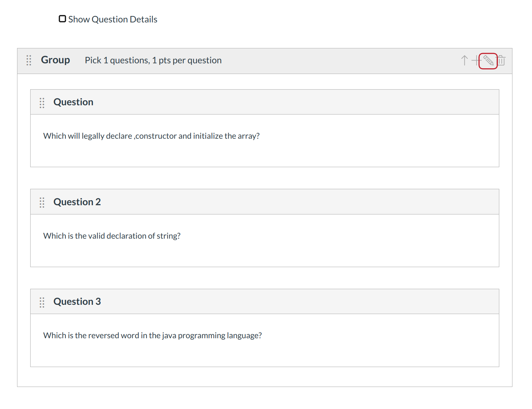The height and width of the screenshot is (409, 532).
Task: Click the question about valid string declaration
Action: click(112, 236)
